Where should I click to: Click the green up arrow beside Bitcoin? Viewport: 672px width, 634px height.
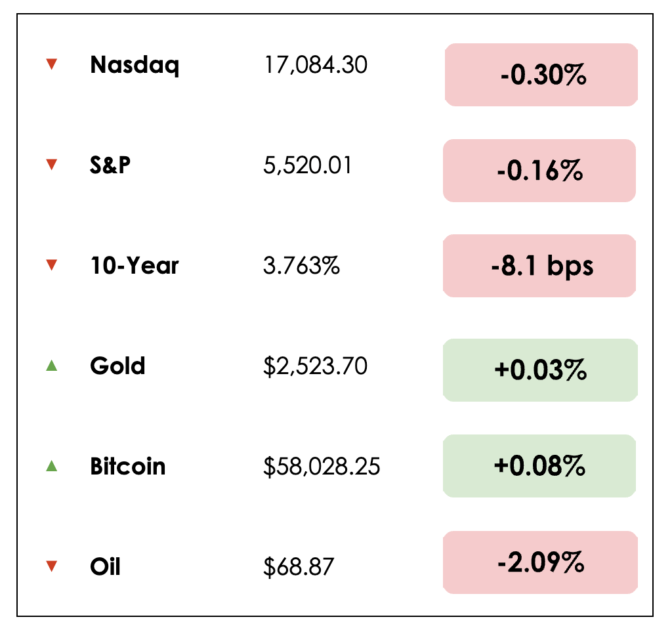[52, 467]
